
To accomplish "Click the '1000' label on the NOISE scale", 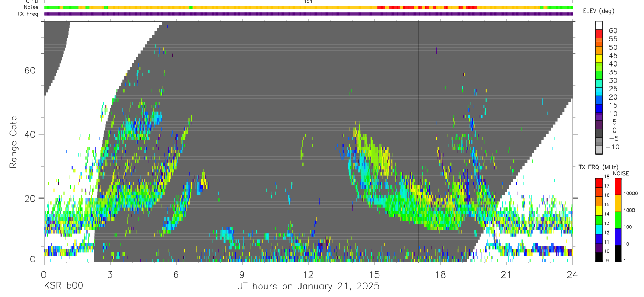I will click(629, 210).
